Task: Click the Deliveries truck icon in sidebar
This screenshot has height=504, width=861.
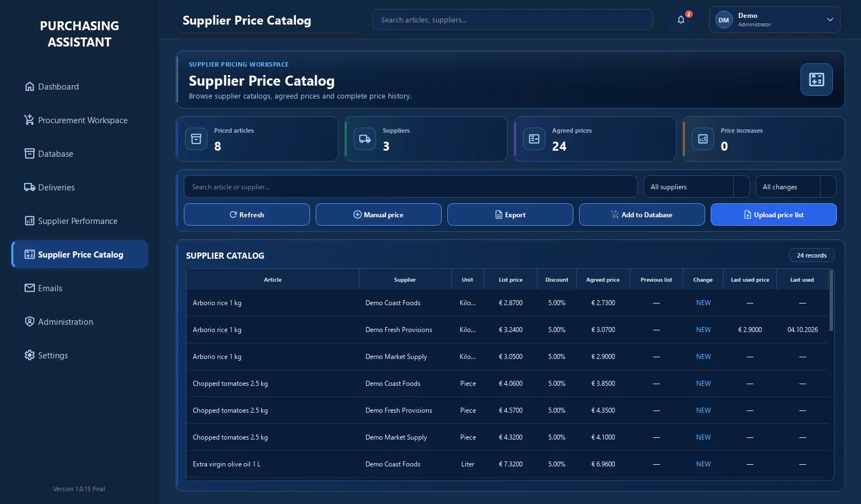Action: [30, 187]
